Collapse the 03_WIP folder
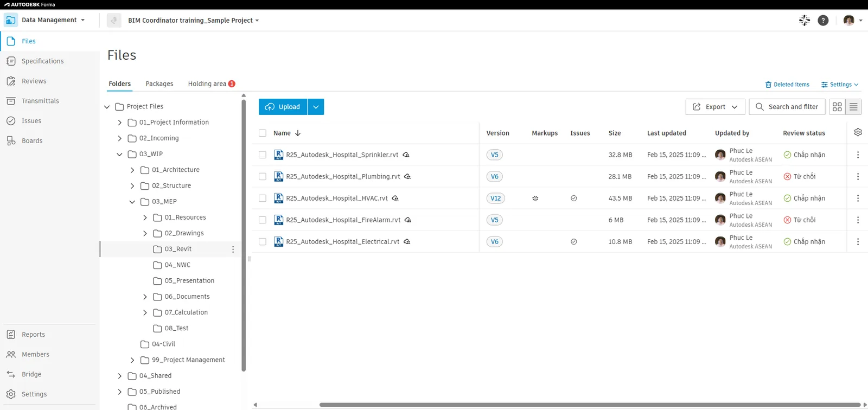Image resolution: width=868 pixels, height=410 pixels. tap(119, 154)
